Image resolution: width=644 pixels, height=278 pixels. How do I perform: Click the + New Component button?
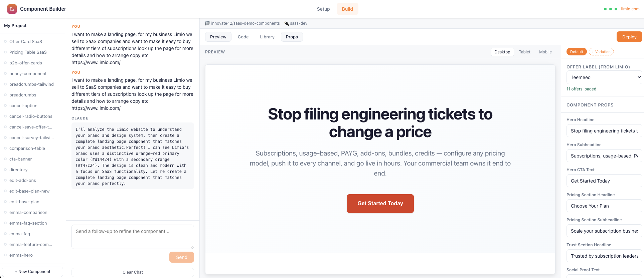click(32, 271)
